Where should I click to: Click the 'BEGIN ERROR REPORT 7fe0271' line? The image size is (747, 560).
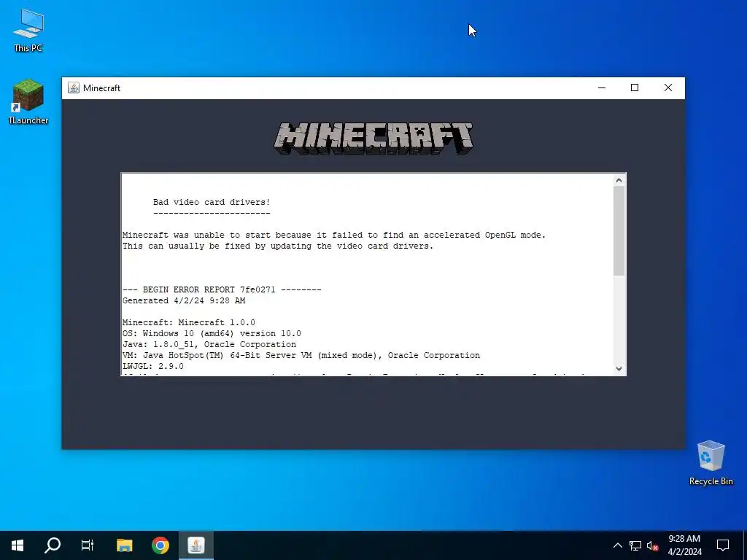point(222,289)
